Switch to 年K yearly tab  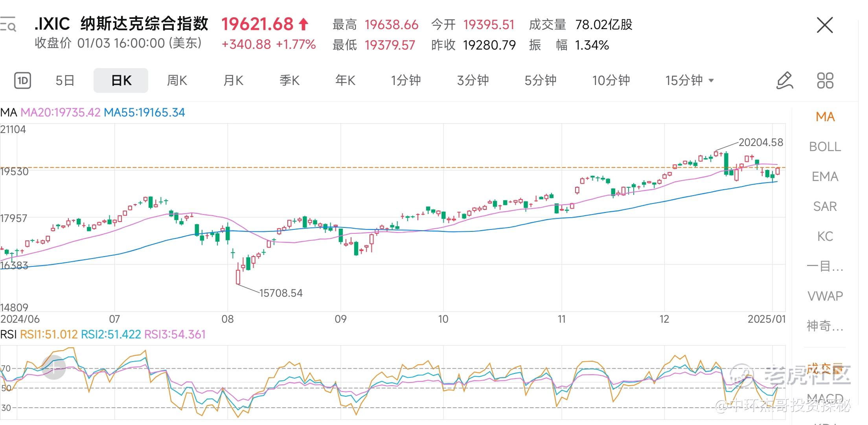345,80
